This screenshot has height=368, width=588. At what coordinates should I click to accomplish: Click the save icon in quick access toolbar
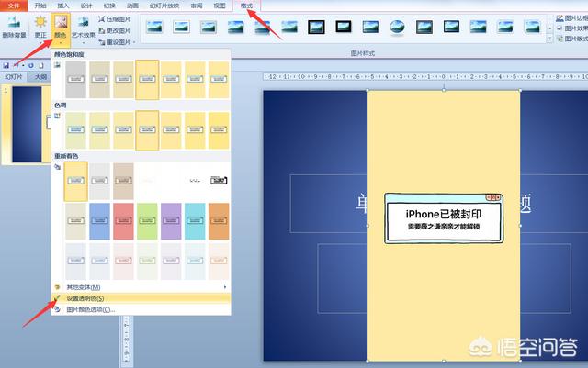click(x=6, y=65)
